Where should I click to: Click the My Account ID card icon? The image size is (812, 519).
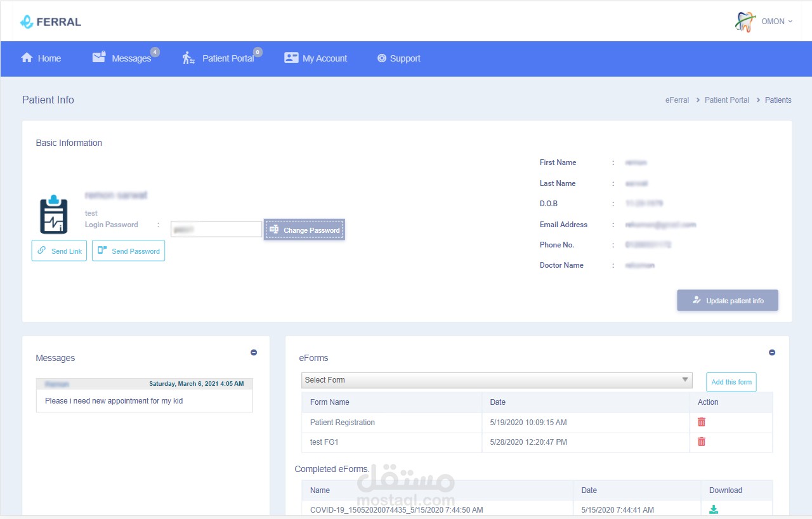[x=291, y=58]
